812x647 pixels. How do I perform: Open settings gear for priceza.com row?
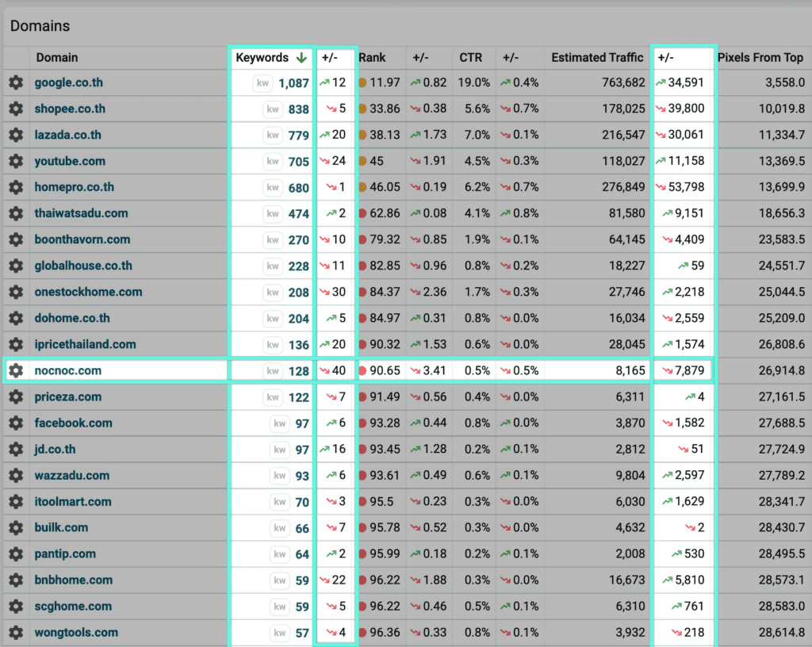(16, 396)
